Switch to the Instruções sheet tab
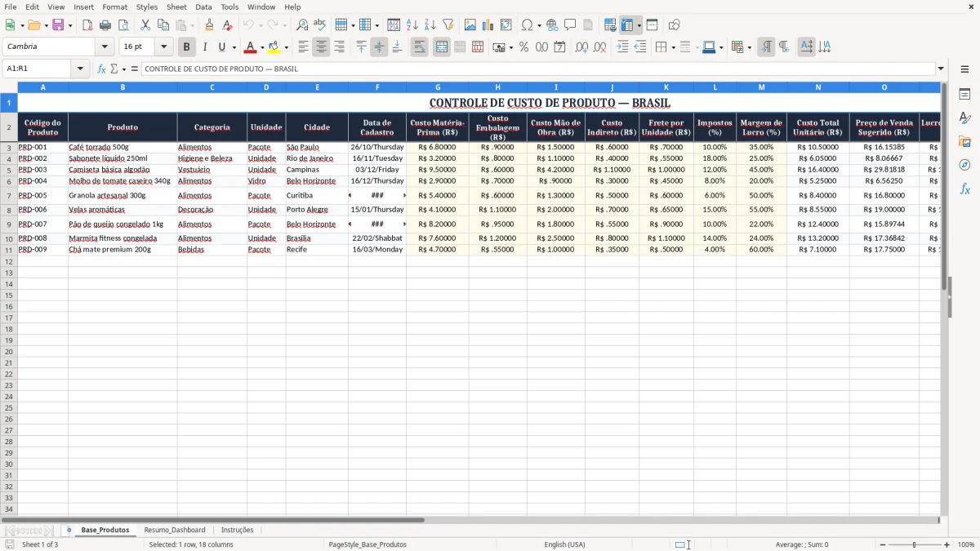The width and height of the screenshot is (980, 551). point(238,530)
